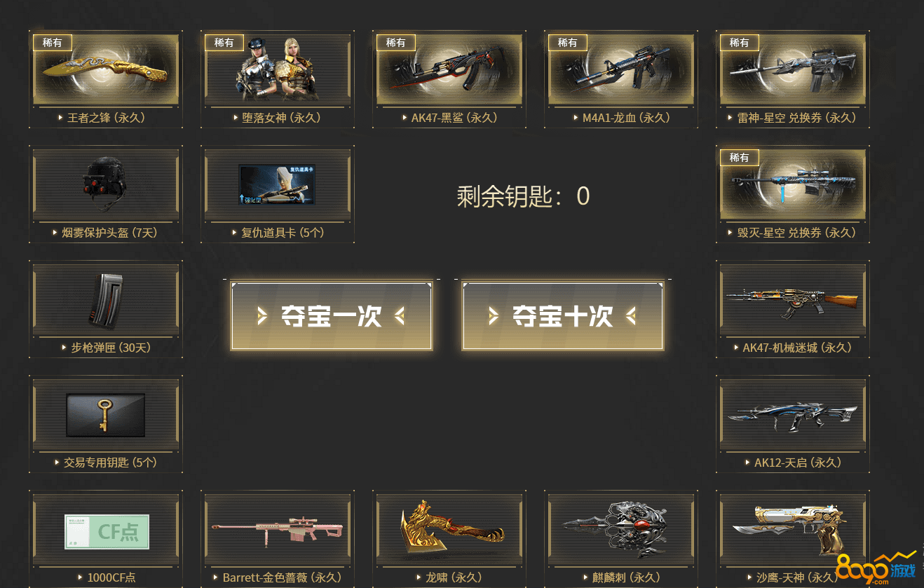
Task: Click the 交易专用钥匙 golden key icon
Action: 106,414
